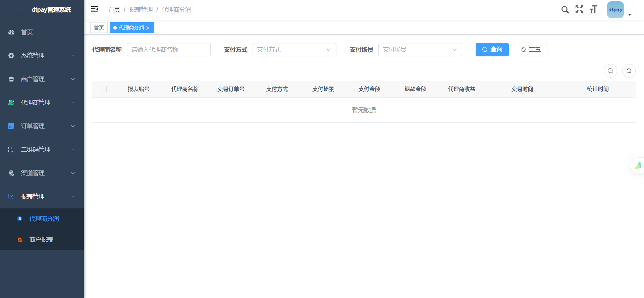
Task: Open the header search magnifier icon
Action: [x=565, y=10]
